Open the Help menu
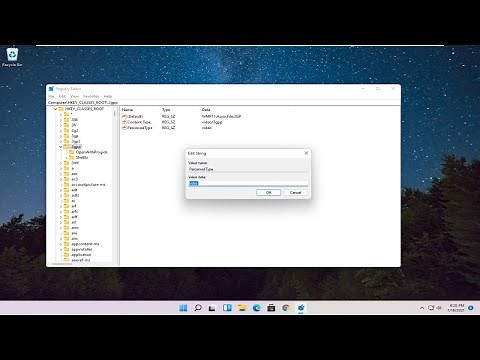480x360 pixels. click(108, 96)
